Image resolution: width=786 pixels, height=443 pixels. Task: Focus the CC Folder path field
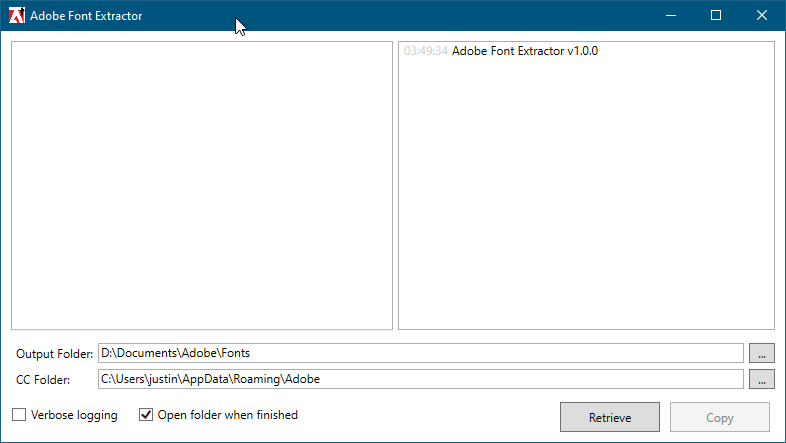[x=421, y=379]
